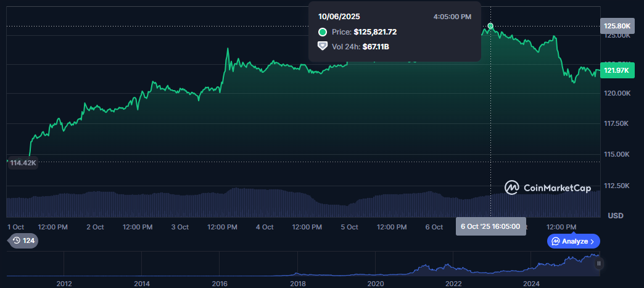Click the range slider handle on mini timeline

click(598, 263)
